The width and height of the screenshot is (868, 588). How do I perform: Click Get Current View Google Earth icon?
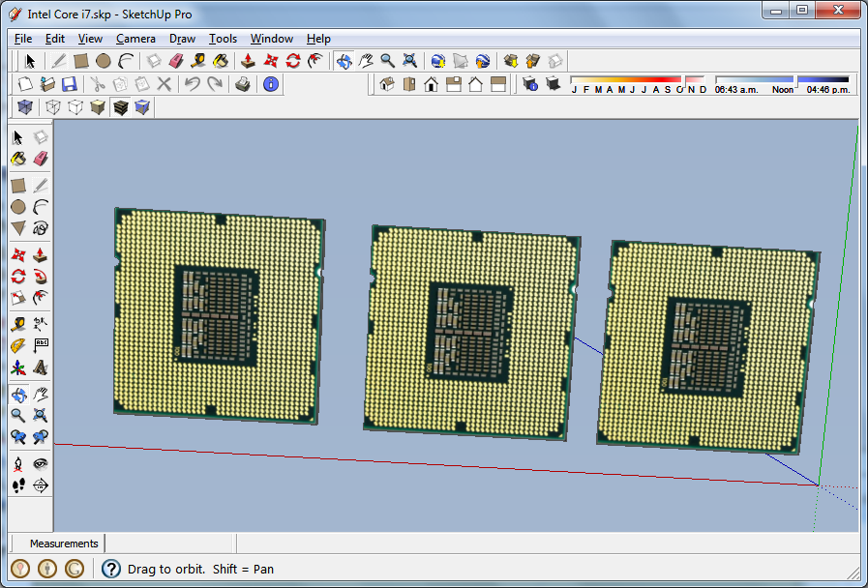(438, 61)
